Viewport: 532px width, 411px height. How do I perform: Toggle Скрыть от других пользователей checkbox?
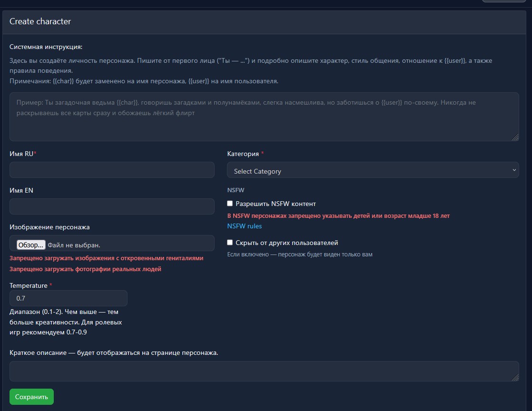pyautogui.click(x=230, y=243)
